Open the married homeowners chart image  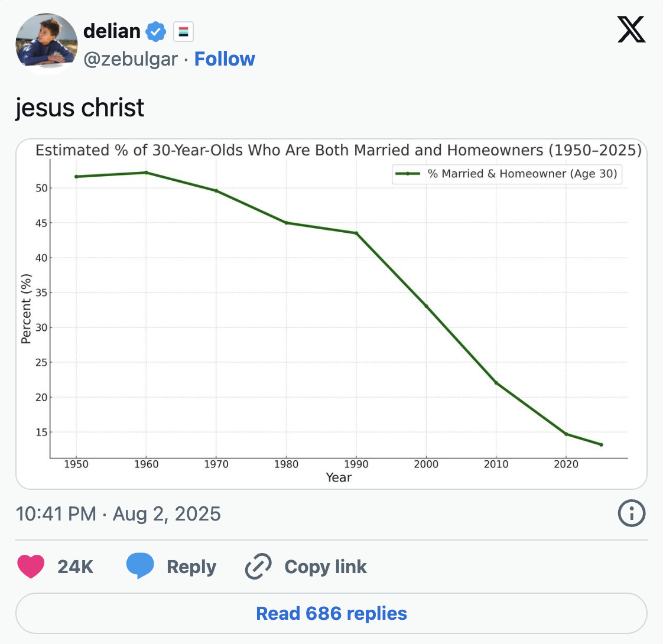pyautogui.click(x=331, y=314)
